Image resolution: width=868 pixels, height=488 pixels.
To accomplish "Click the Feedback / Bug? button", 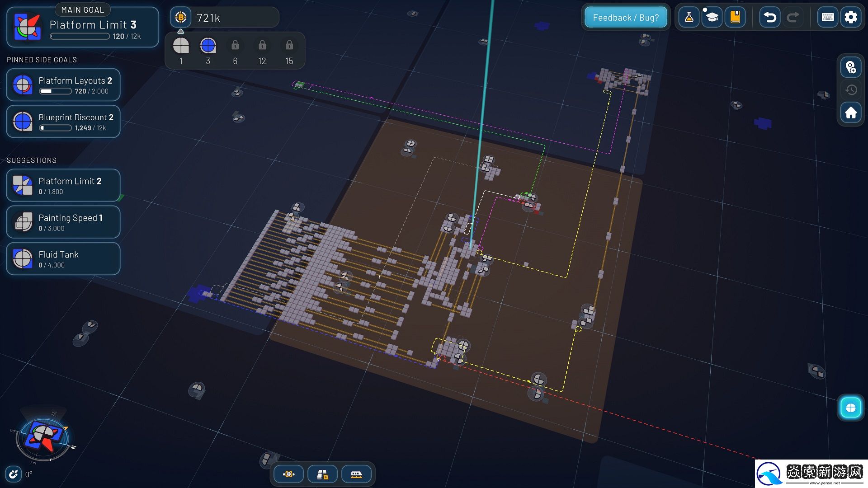I will click(x=626, y=18).
